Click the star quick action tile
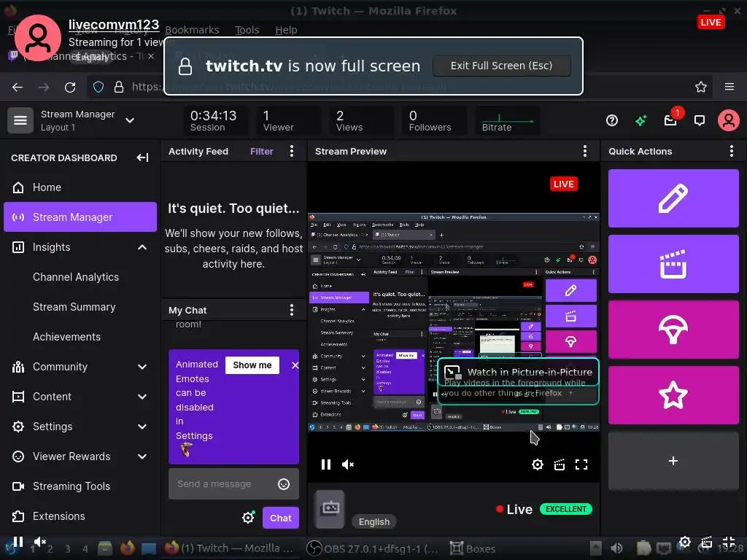 (673, 394)
